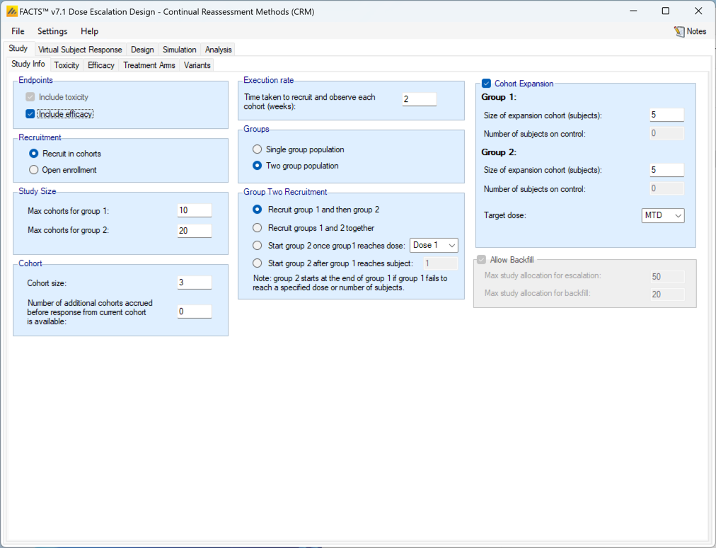The image size is (716, 548).
Task: Click the FACTS application icon in title bar
Action: pyautogui.click(x=10, y=10)
